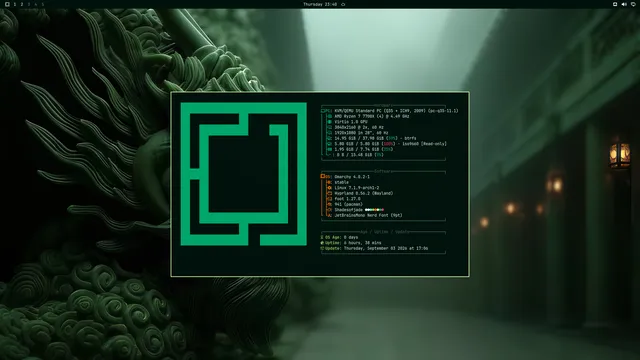Click the disk icon on the Read-only line
Screen dimensions: 640x360
[330, 144]
